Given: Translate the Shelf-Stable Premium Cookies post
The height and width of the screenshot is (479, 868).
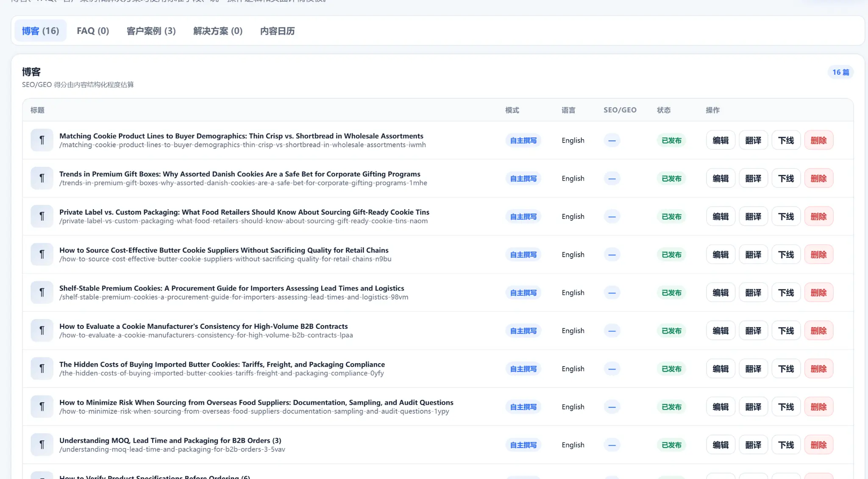Looking at the screenshot, I should pos(753,292).
